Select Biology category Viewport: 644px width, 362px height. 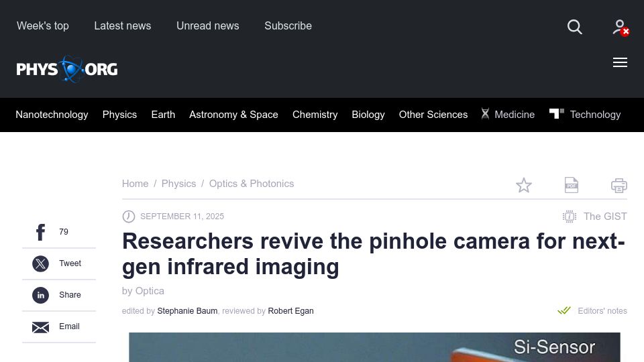[368, 115]
